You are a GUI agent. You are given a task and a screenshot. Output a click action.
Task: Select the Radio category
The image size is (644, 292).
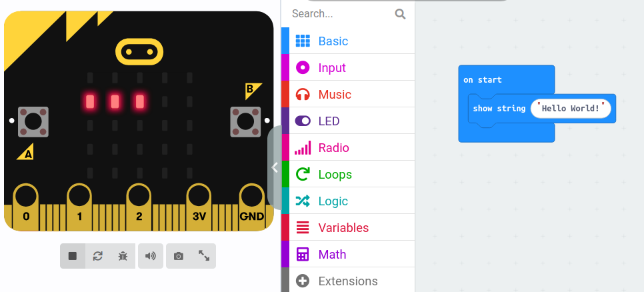click(x=348, y=147)
